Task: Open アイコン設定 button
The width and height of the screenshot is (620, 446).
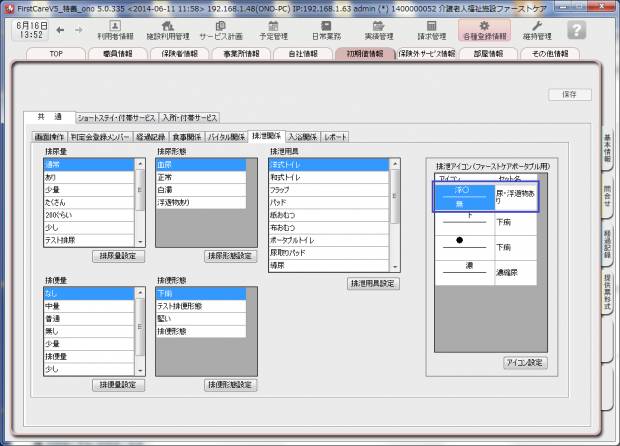Action: pyautogui.click(x=525, y=362)
